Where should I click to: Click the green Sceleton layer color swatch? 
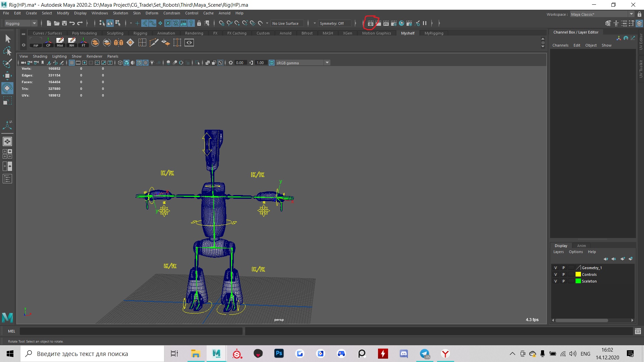[578, 281]
